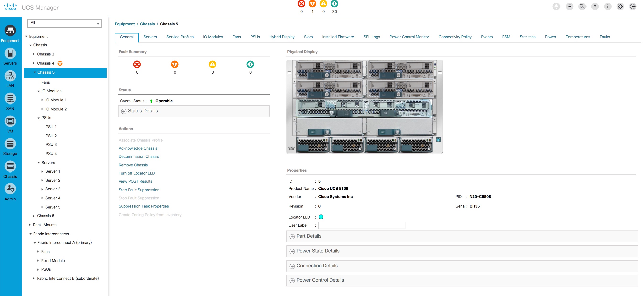Open the Admin section from the sidebar
Screen dimensions: 644x296
pos(10,191)
